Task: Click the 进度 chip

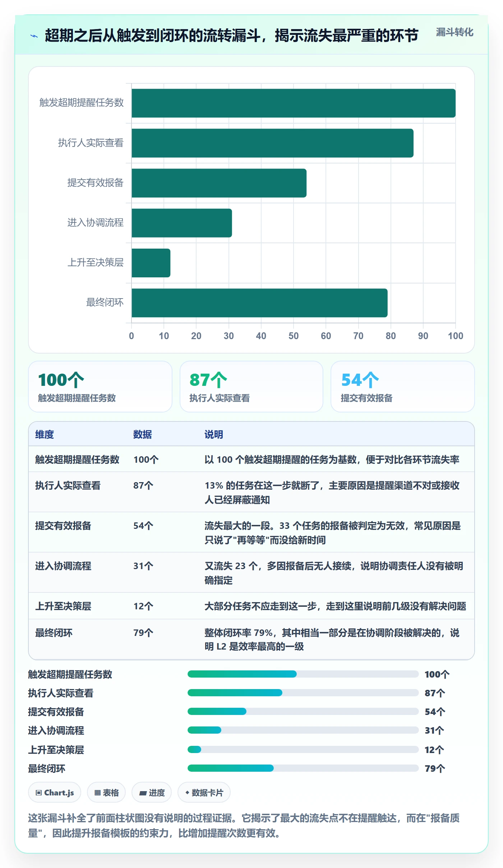Action: pyautogui.click(x=152, y=792)
